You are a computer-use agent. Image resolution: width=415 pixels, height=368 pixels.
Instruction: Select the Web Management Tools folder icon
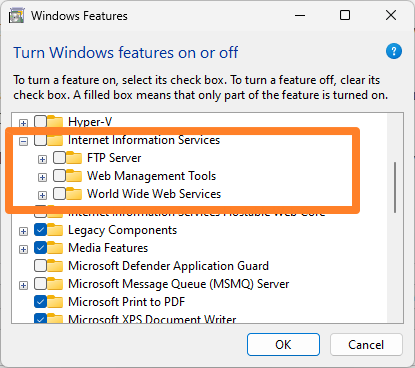point(74,176)
